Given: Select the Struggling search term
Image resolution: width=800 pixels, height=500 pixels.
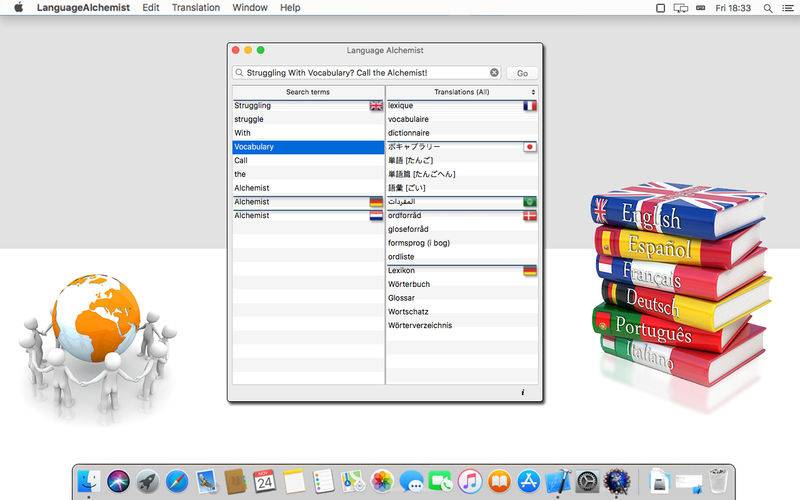Looking at the screenshot, I should click(308, 106).
